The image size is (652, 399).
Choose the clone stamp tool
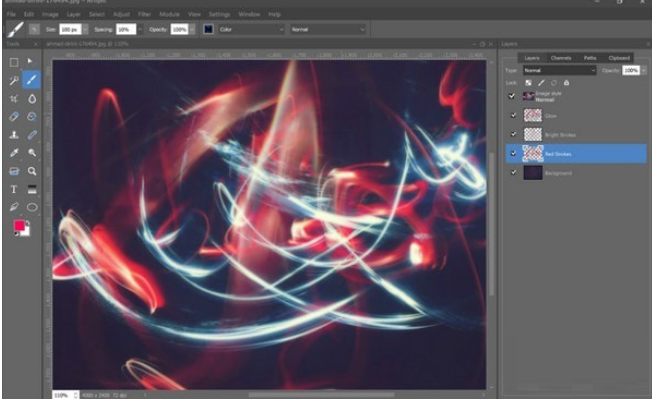point(14,135)
